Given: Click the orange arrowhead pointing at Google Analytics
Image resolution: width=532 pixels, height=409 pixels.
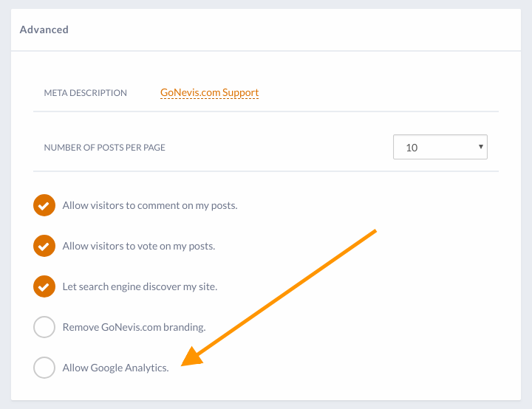Looking at the screenshot, I should tap(194, 356).
